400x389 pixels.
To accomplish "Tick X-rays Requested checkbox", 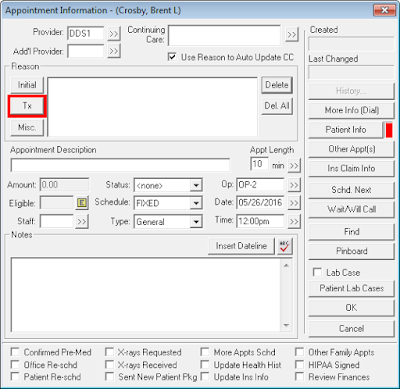I will (x=109, y=352).
